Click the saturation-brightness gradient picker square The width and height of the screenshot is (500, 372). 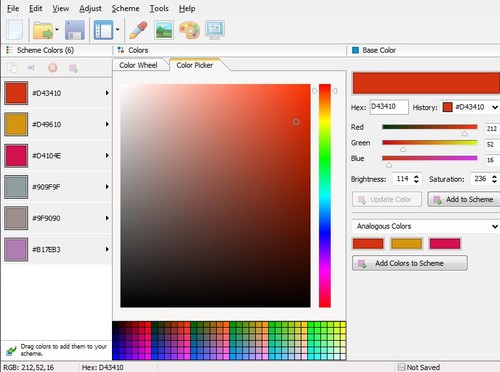coord(215,196)
